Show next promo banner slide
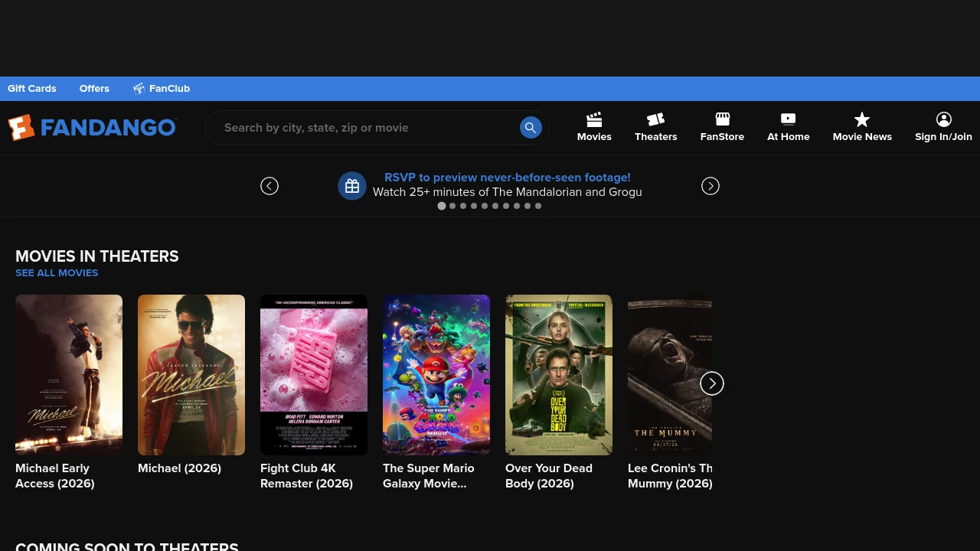 click(x=710, y=186)
